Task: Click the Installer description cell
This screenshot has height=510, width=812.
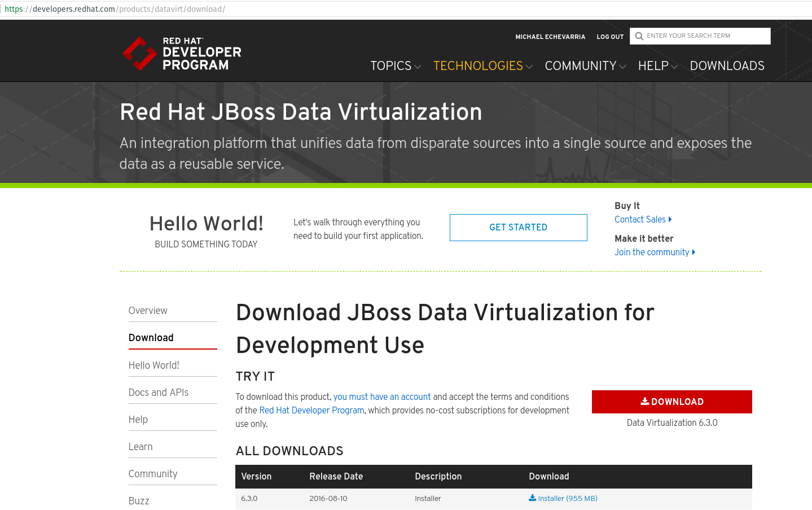Action: click(x=428, y=499)
